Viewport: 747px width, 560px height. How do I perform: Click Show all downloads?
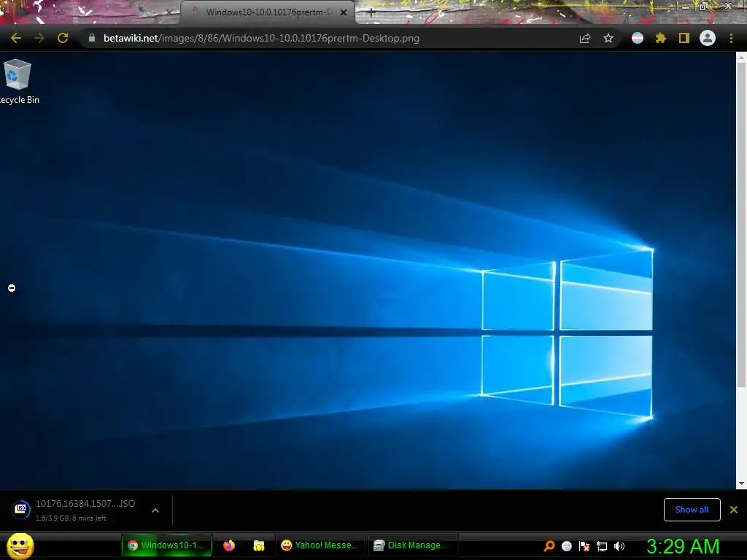(x=692, y=510)
